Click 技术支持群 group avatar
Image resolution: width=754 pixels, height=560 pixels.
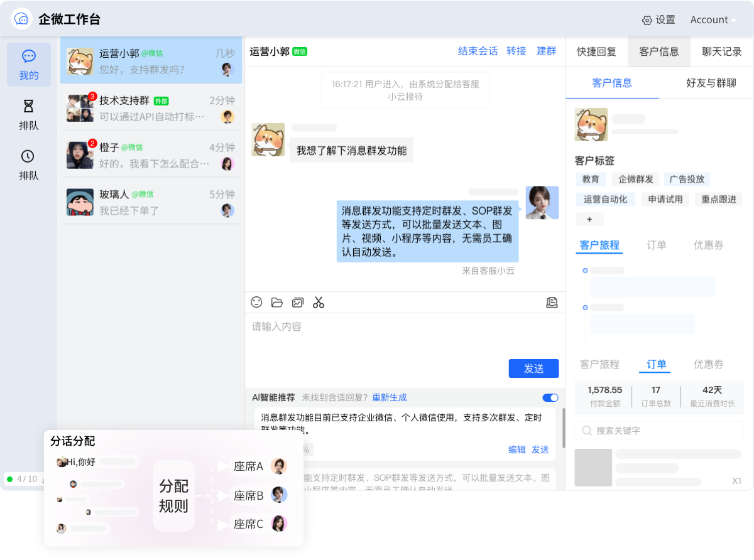(x=80, y=108)
